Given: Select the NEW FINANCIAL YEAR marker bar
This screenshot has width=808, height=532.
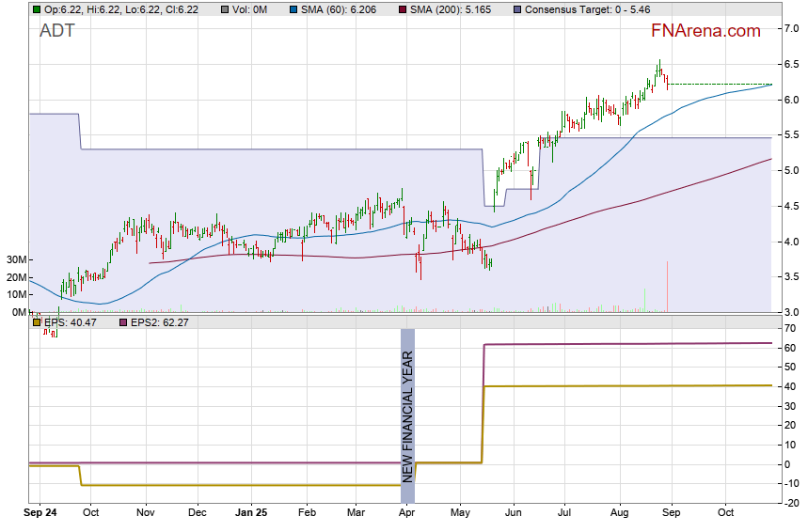Looking at the screenshot, I should (407, 406).
